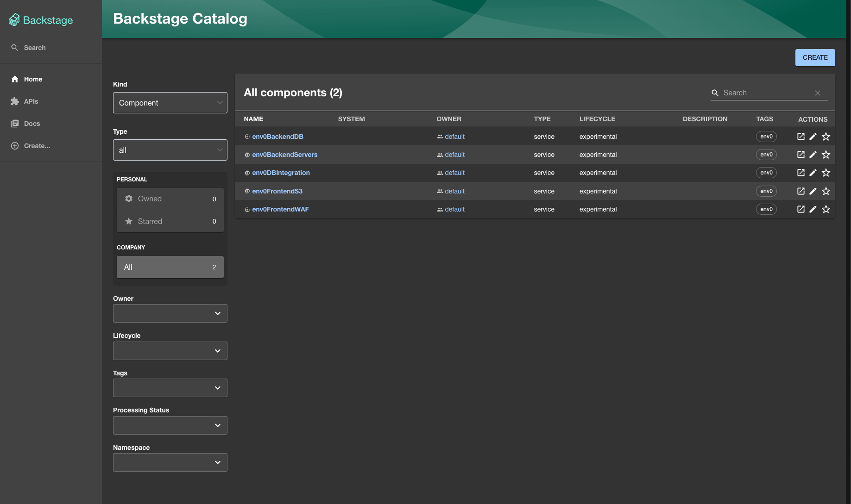Filter by Owned components
851x504 pixels.
coord(170,199)
